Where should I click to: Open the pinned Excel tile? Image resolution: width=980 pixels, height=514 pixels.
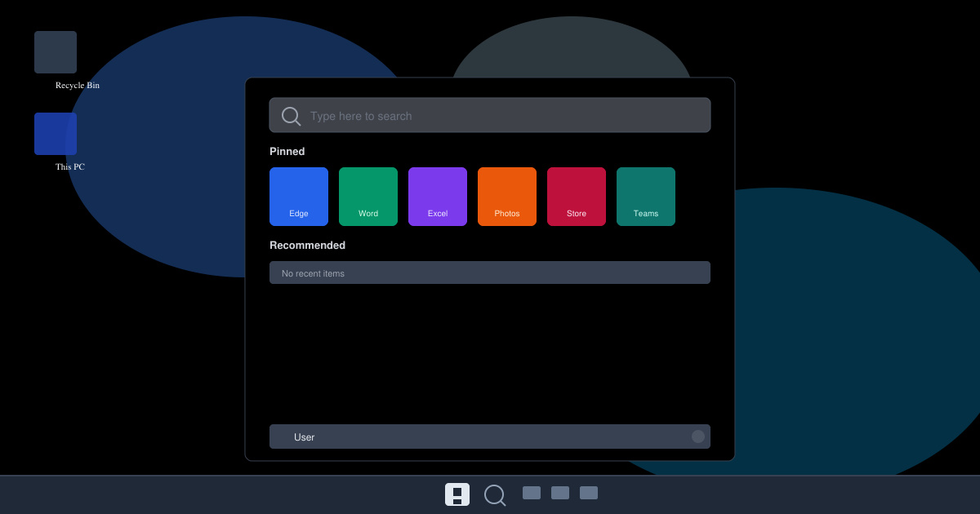(x=438, y=197)
